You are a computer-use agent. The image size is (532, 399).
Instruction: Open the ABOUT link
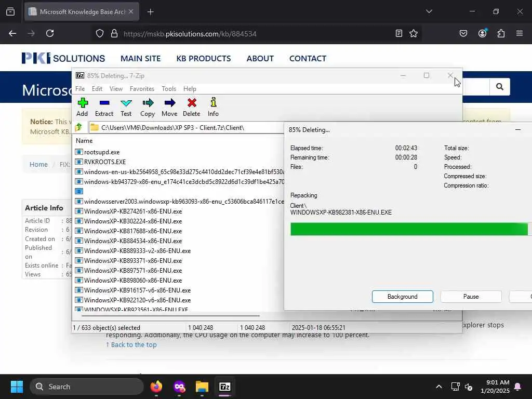[260, 58]
